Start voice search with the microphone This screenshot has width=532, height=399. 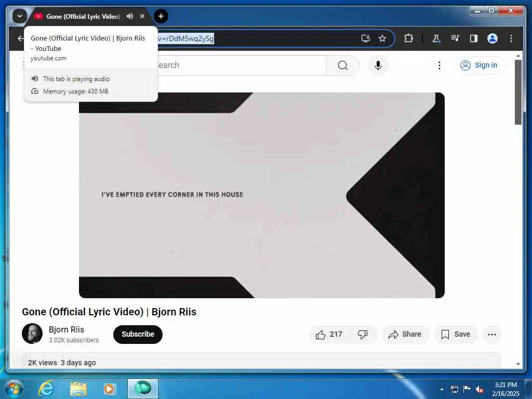(378, 65)
